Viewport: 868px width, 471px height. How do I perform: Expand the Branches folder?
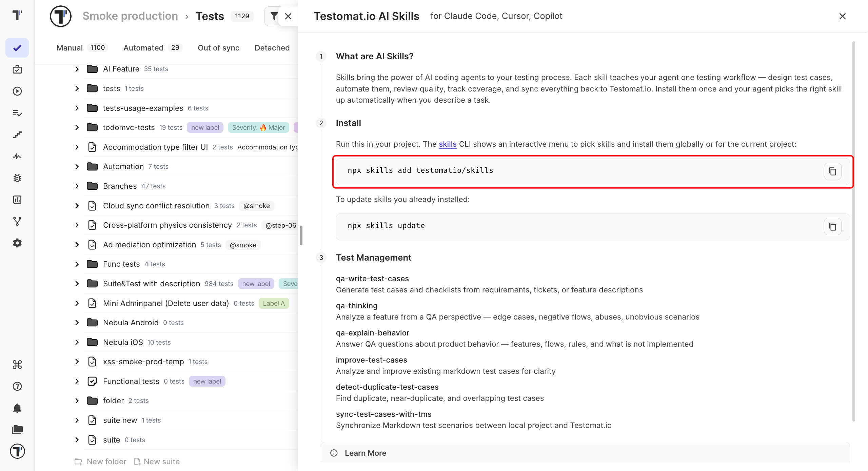pyautogui.click(x=77, y=186)
